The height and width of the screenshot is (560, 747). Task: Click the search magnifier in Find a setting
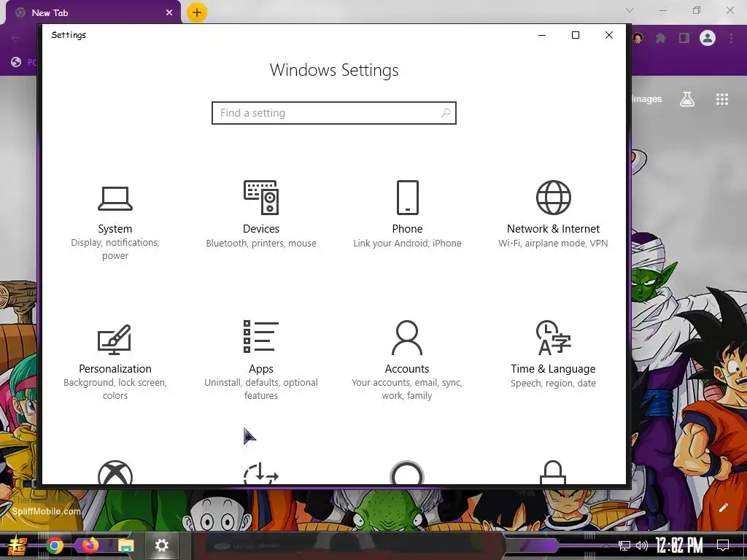(x=446, y=113)
